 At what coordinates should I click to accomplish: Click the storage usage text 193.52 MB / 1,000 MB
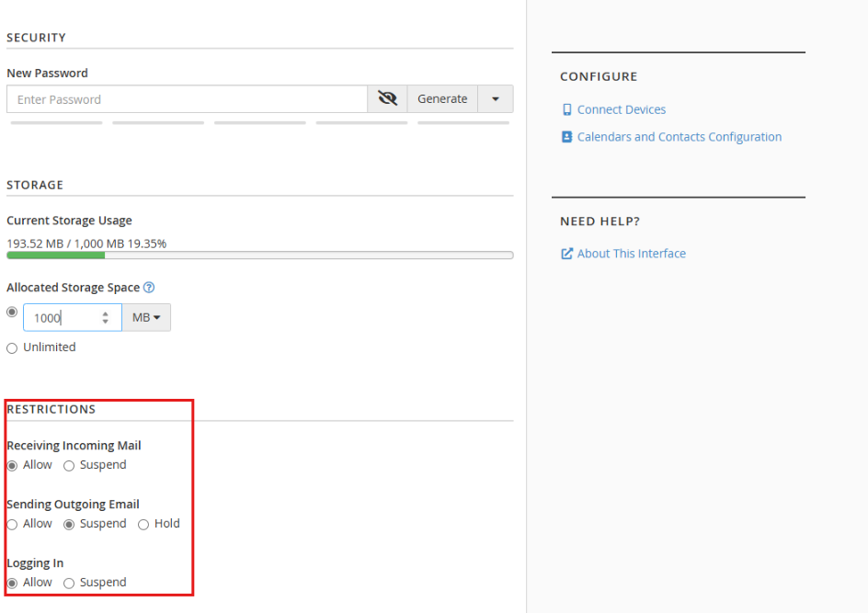click(65, 244)
